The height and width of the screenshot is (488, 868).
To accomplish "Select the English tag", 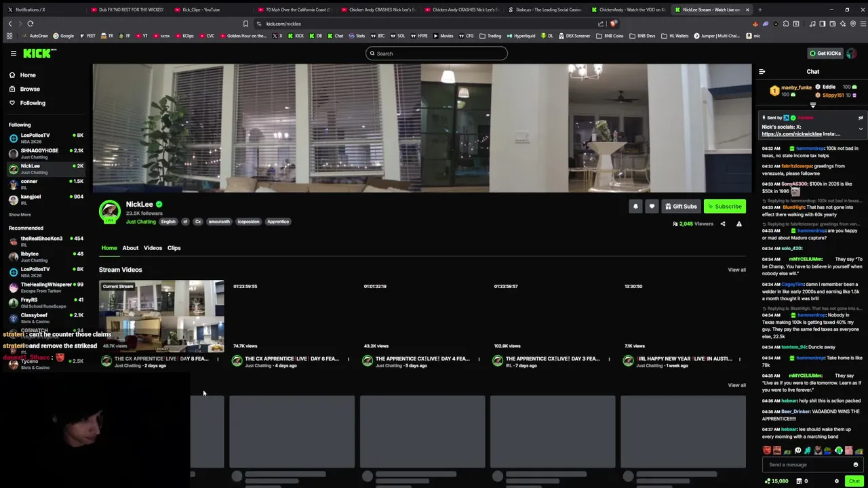I will 168,222.
